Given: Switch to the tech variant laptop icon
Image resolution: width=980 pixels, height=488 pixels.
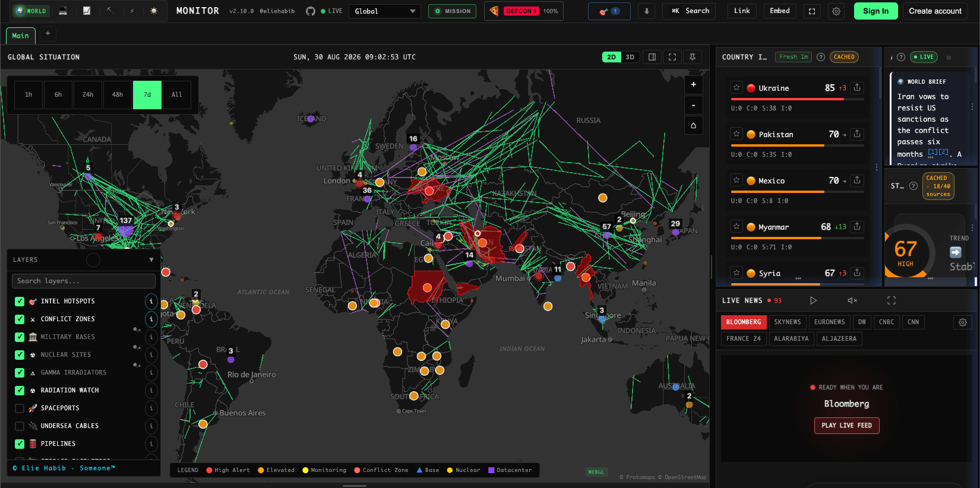Looking at the screenshot, I should pyautogui.click(x=63, y=11).
